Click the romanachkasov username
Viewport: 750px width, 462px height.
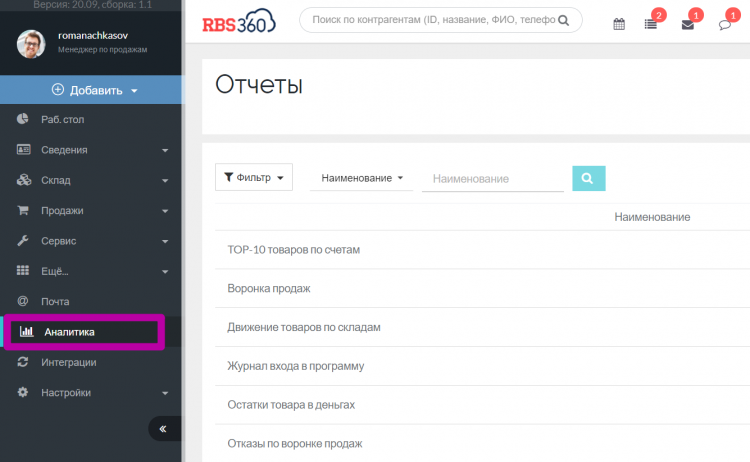[x=93, y=35]
